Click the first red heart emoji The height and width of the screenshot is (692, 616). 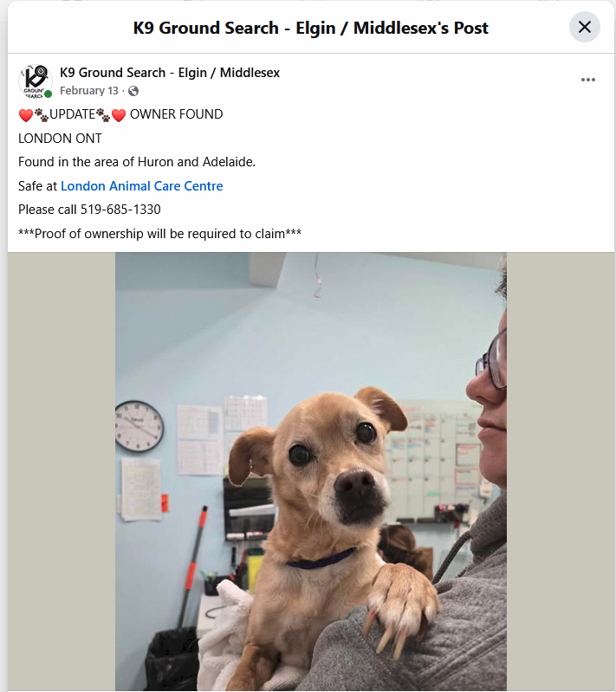(x=26, y=115)
